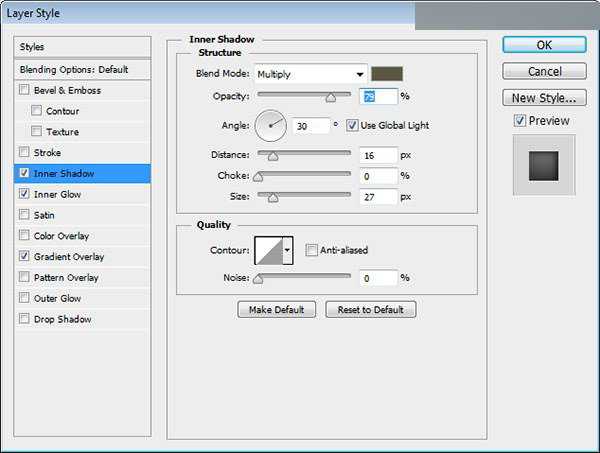600x453 pixels.
Task: Uncheck the Preview checkbox
Action: tap(519, 121)
